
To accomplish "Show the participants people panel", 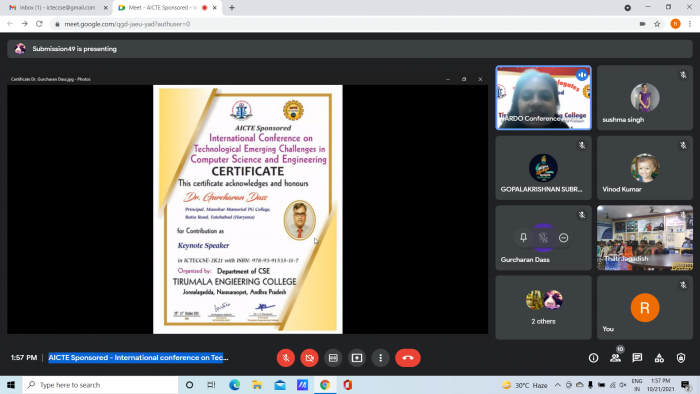I will point(615,358).
